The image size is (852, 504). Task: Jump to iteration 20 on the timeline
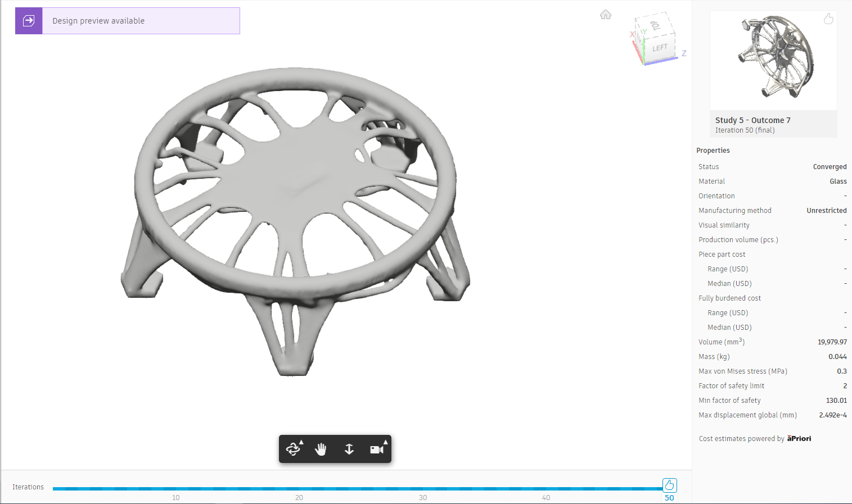[x=299, y=498]
